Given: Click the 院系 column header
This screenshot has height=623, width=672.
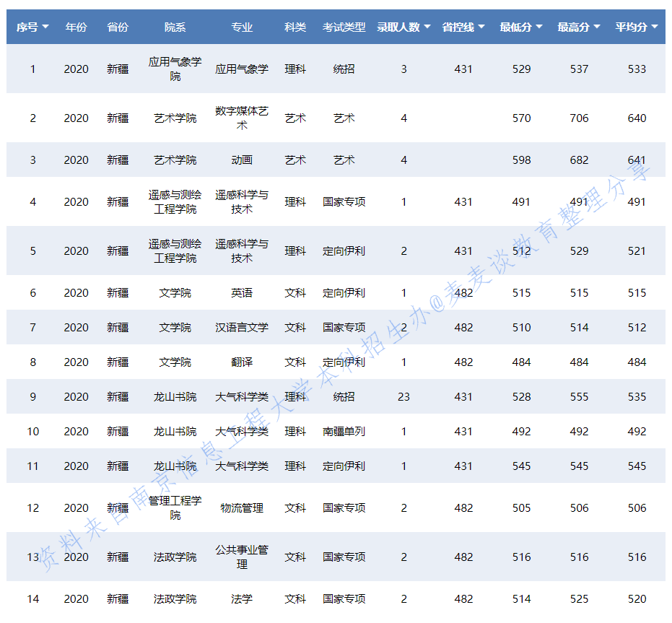Looking at the screenshot, I should (x=175, y=27).
